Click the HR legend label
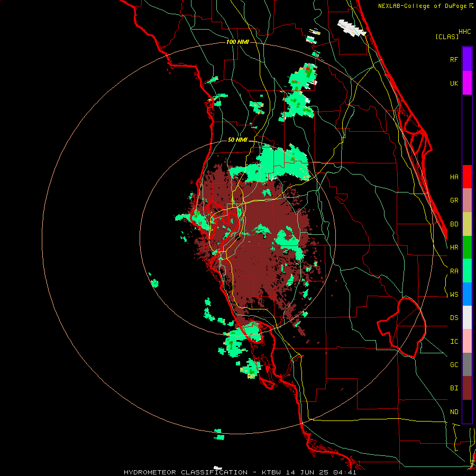Viewport: 476px width, 476px height. [x=454, y=248]
